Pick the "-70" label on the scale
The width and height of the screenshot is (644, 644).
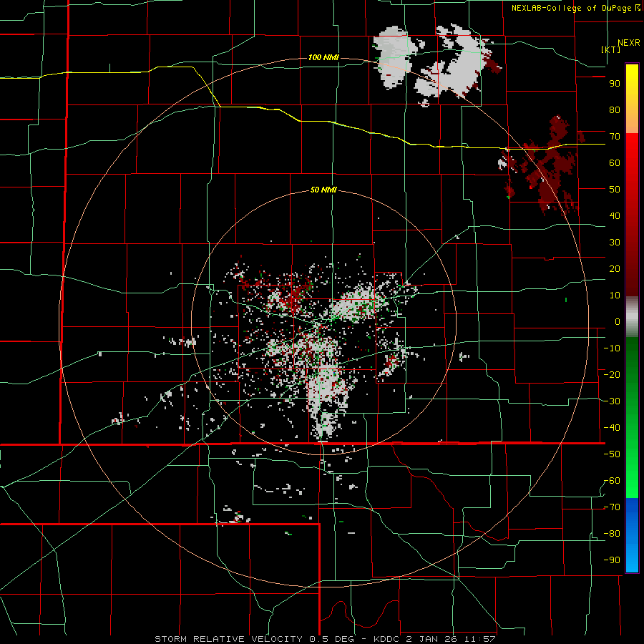coord(612,507)
